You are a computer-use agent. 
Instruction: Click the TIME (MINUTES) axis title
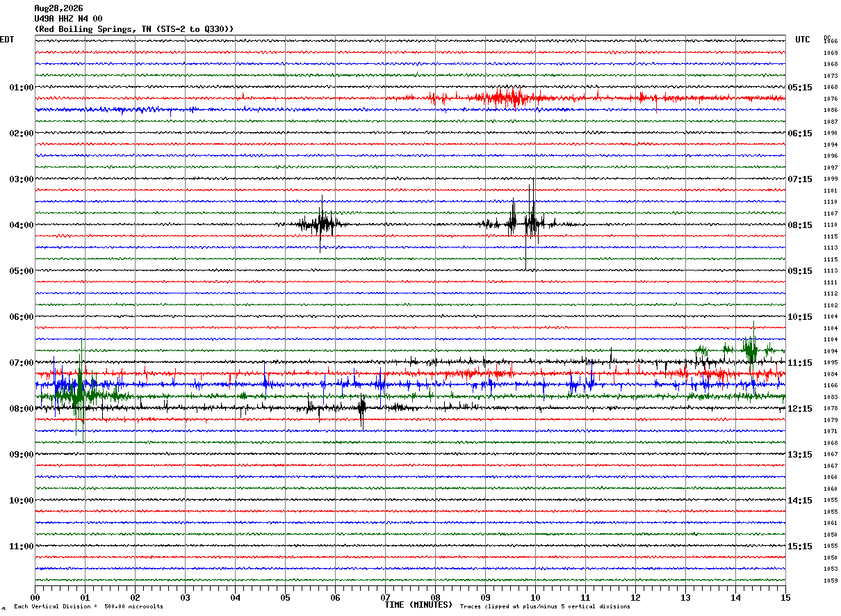pos(418,605)
